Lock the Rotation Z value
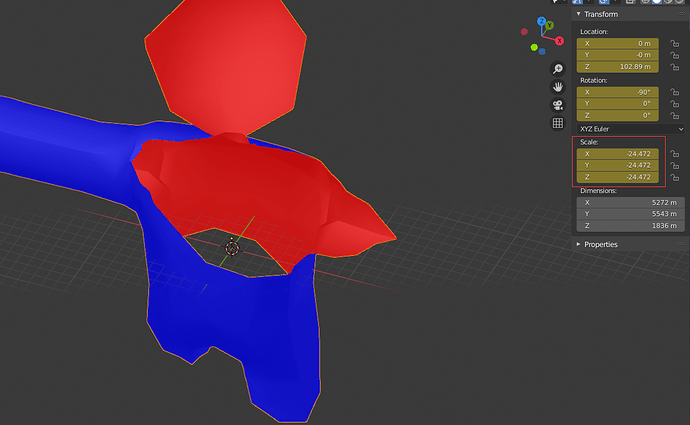Viewport: 690px width, 425px height. [674, 116]
